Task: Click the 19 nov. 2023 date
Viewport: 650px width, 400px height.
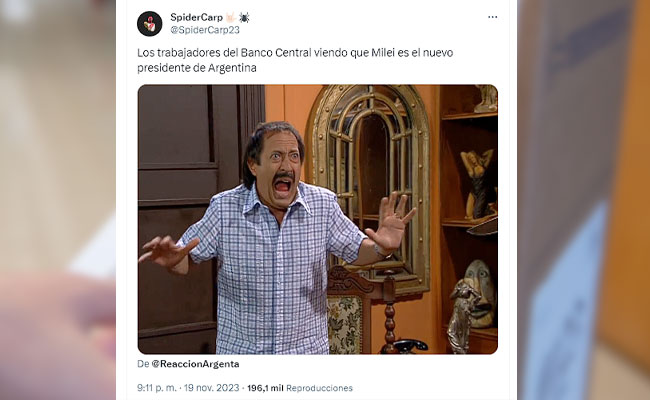Action: tap(211, 388)
